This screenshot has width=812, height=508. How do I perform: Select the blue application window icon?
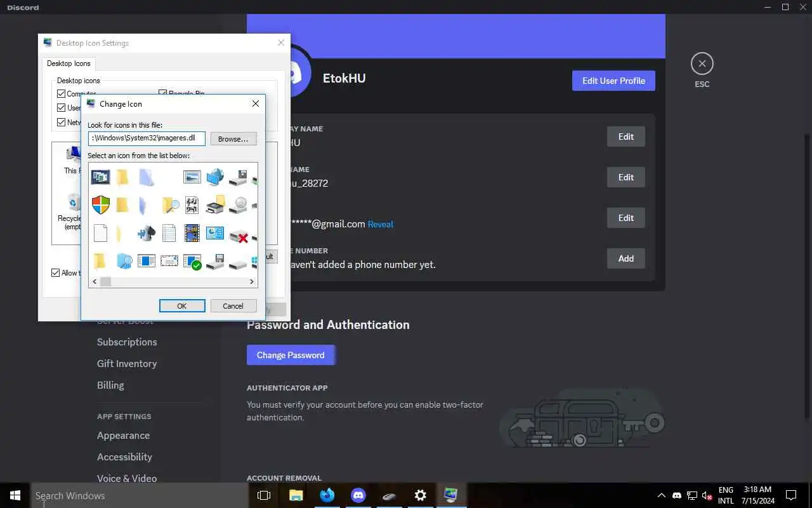click(x=147, y=260)
